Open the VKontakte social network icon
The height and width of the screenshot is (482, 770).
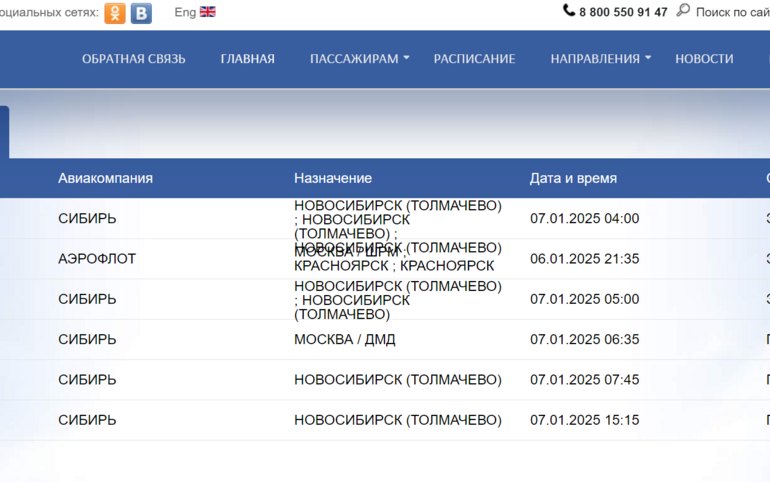141,13
